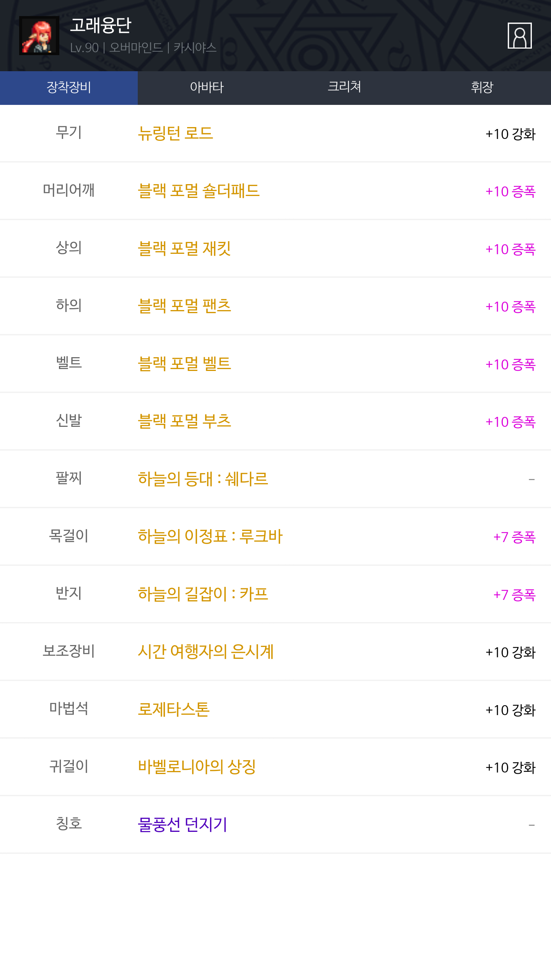Open weapon item 뉴링턴 로드
The height and width of the screenshot is (980, 551).
click(x=175, y=134)
